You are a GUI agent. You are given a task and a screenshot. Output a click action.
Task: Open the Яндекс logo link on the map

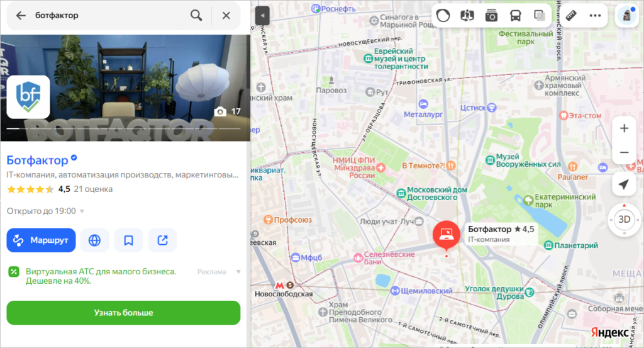[609, 332]
